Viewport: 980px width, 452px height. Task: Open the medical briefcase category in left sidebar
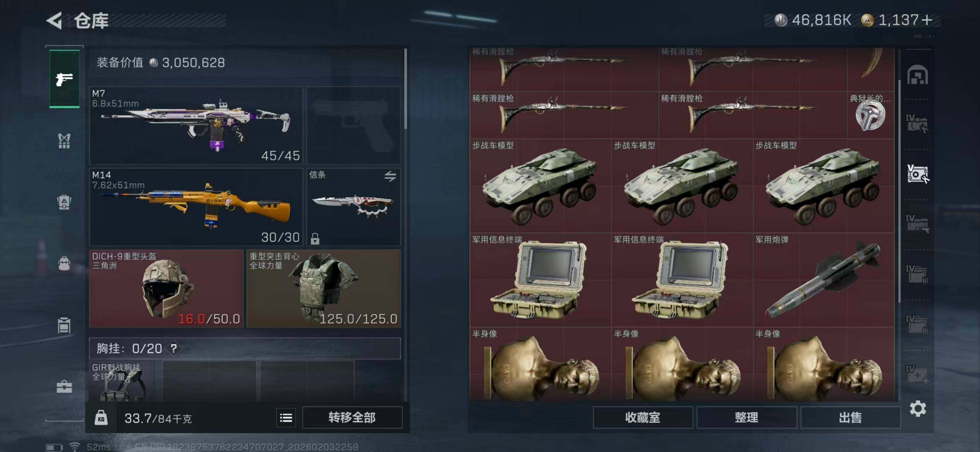pos(64,386)
